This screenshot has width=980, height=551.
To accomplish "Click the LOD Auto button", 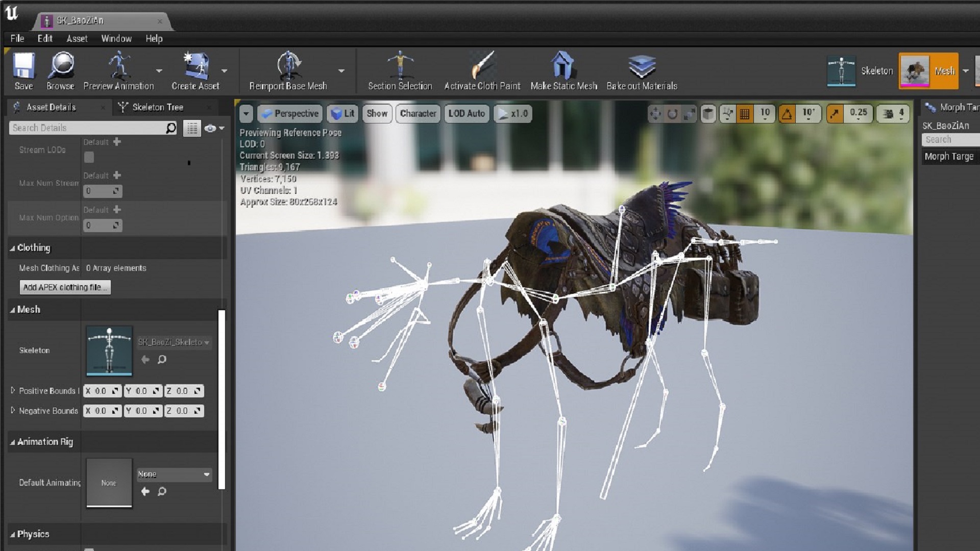I will (466, 114).
